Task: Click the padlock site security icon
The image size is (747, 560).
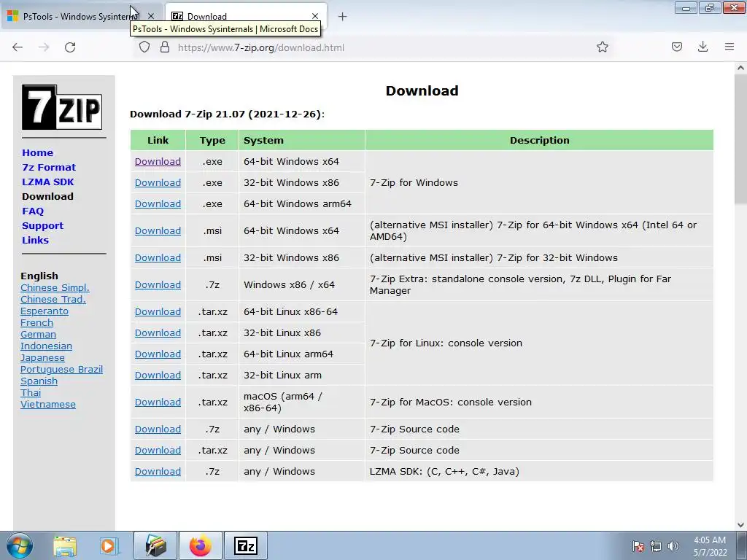Action: tap(165, 47)
